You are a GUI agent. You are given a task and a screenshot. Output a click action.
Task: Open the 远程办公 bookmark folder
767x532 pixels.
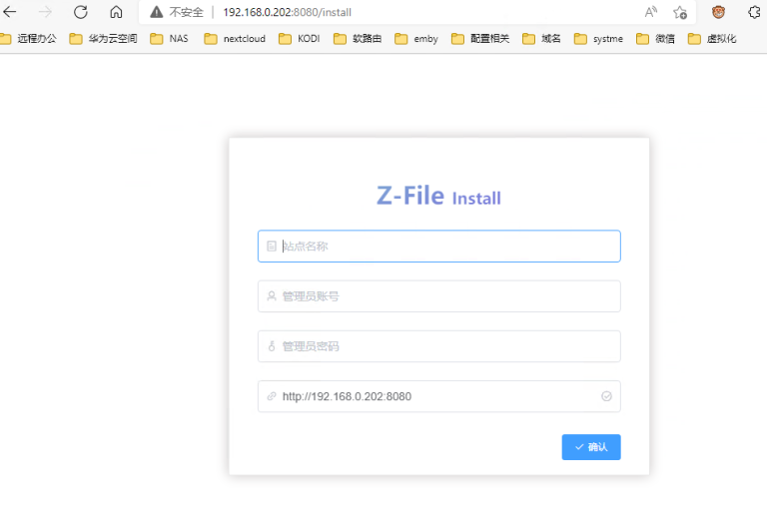28,39
